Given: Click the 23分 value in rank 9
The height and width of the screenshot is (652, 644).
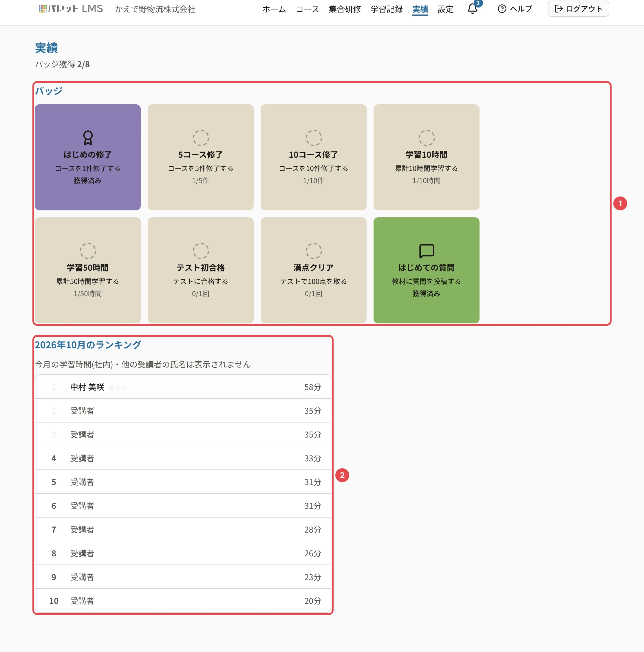Looking at the screenshot, I should (x=312, y=577).
